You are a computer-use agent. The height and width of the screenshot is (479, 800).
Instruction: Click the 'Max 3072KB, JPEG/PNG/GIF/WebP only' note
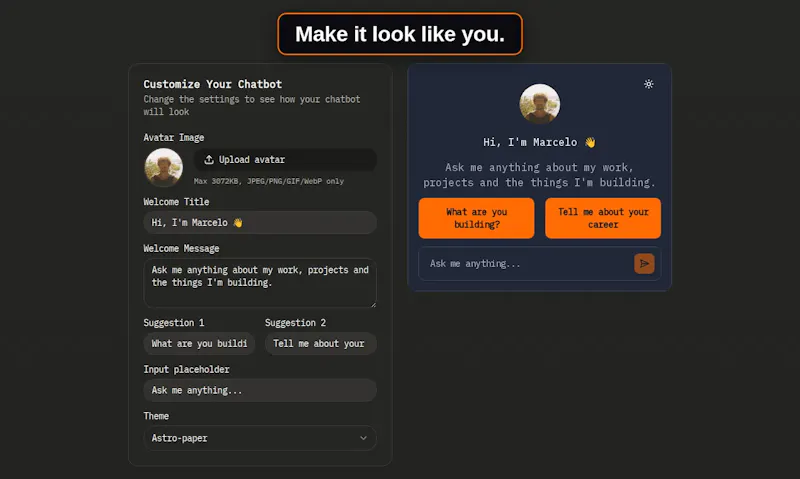(269, 181)
